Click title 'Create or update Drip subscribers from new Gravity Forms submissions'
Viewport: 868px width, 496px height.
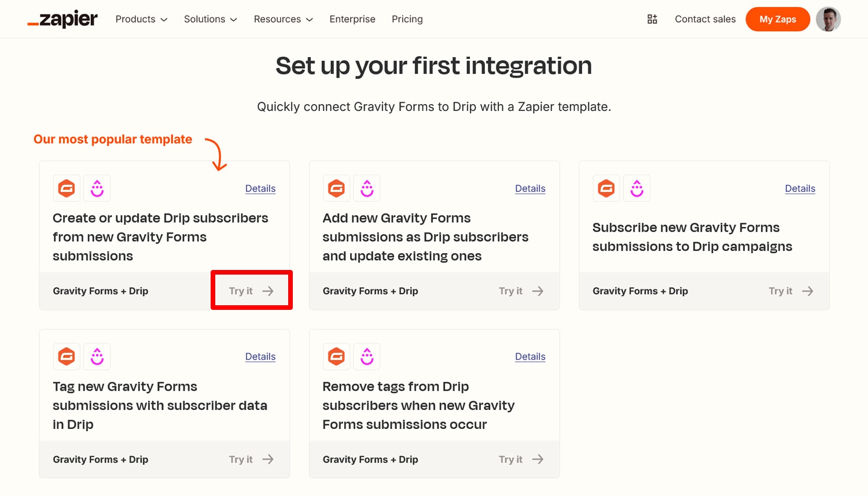pos(160,237)
